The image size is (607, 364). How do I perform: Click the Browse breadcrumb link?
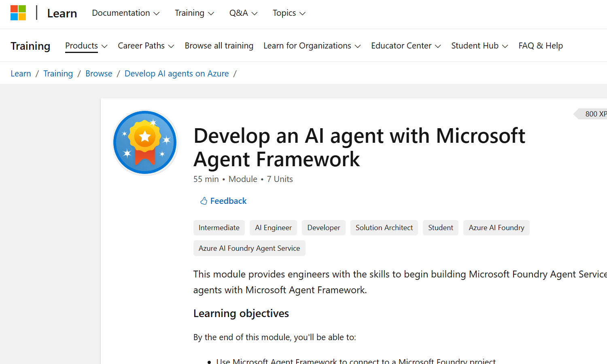[99, 74]
